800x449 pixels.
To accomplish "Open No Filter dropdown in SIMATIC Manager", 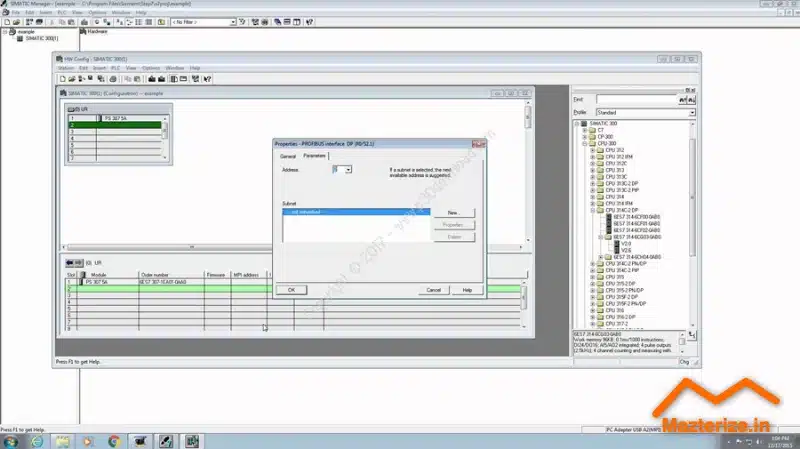I will pos(233,22).
